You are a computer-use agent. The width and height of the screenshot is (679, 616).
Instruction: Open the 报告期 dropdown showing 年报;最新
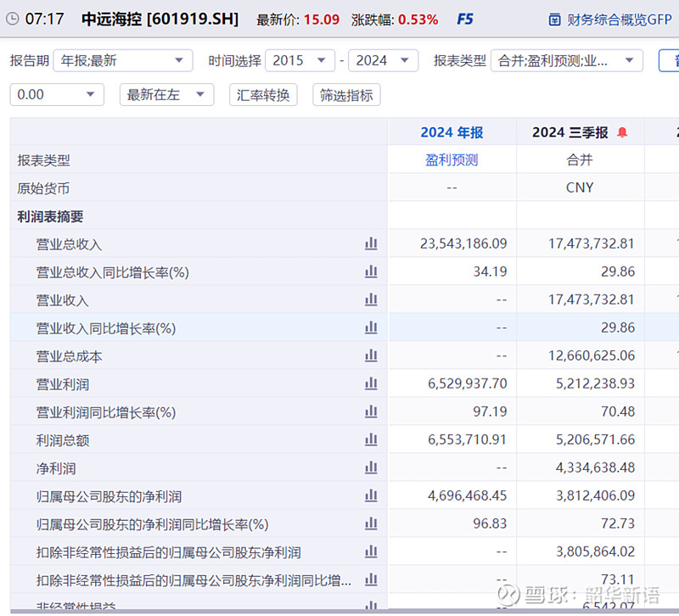(123, 60)
